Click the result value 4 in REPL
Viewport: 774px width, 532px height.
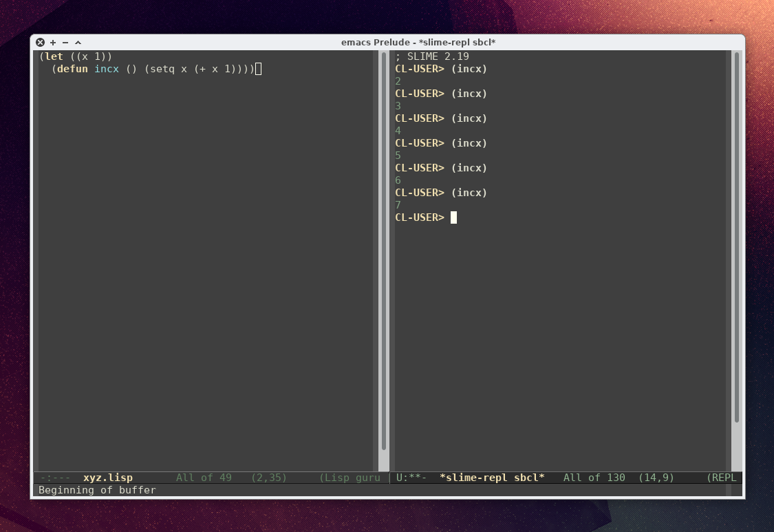pyautogui.click(x=398, y=130)
